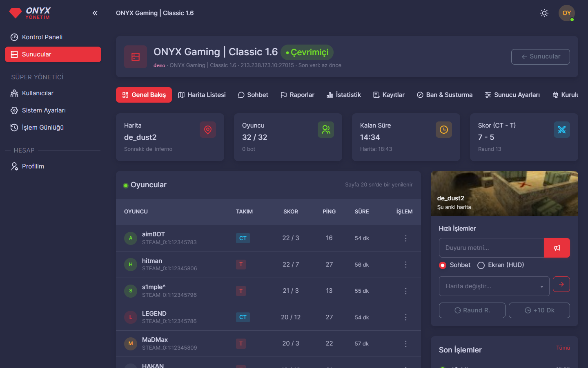
Task: Select the Genel Bakış tab
Action: point(144,95)
